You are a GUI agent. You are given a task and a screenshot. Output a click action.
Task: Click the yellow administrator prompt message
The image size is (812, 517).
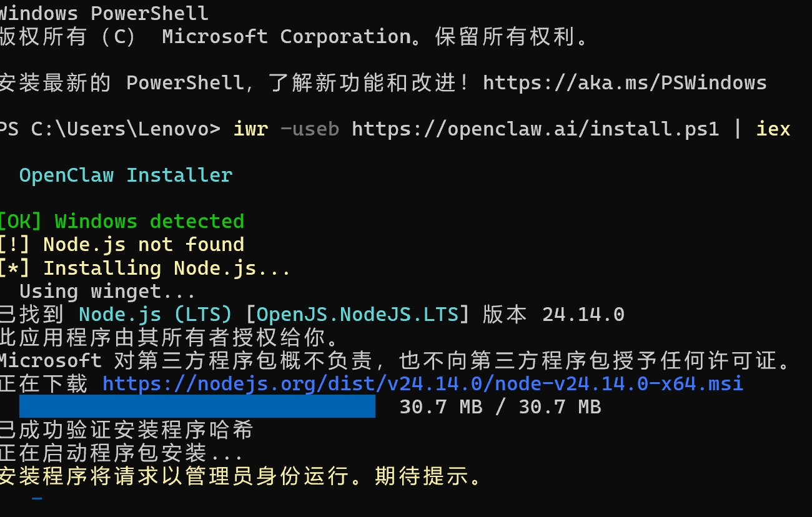pos(242,477)
